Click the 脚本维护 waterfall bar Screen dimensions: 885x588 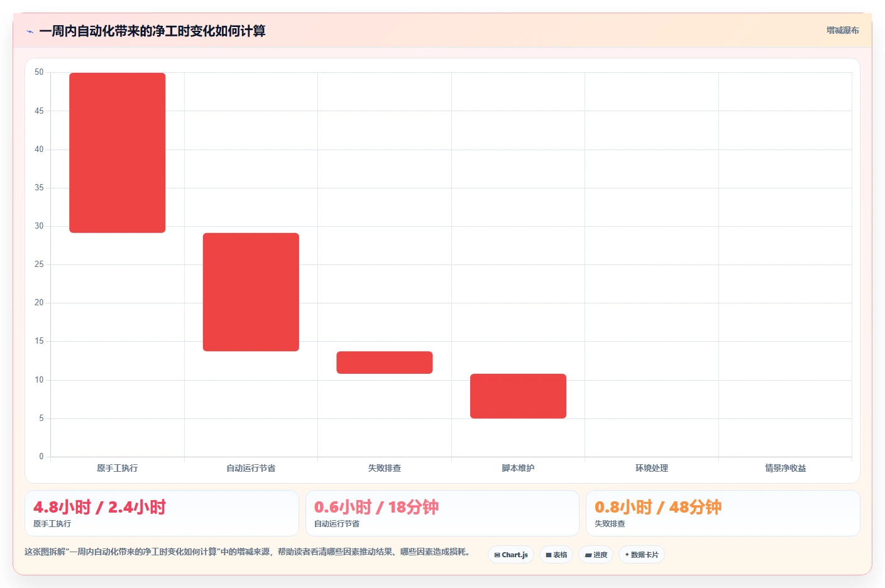click(518, 396)
